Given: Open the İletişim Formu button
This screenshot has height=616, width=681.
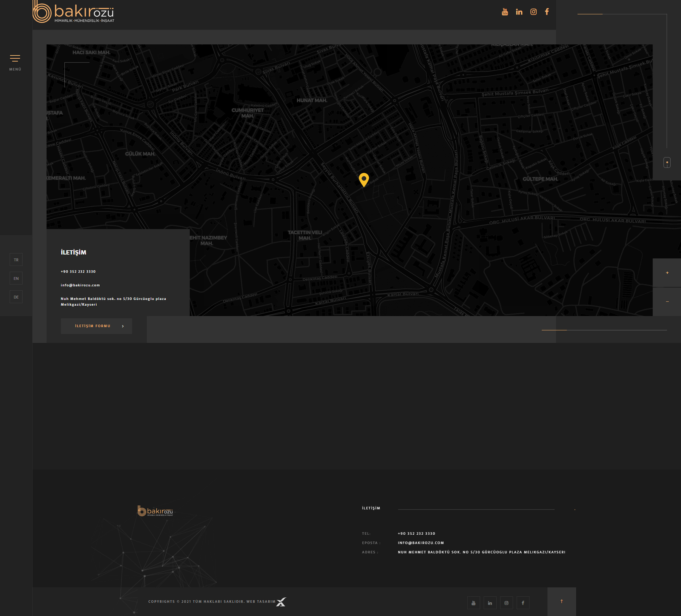Looking at the screenshot, I should 96,326.
